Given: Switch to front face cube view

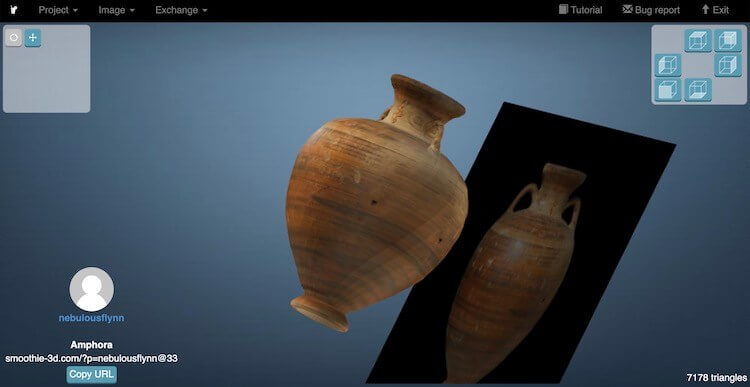Looking at the screenshot, I should coord(668,90).
